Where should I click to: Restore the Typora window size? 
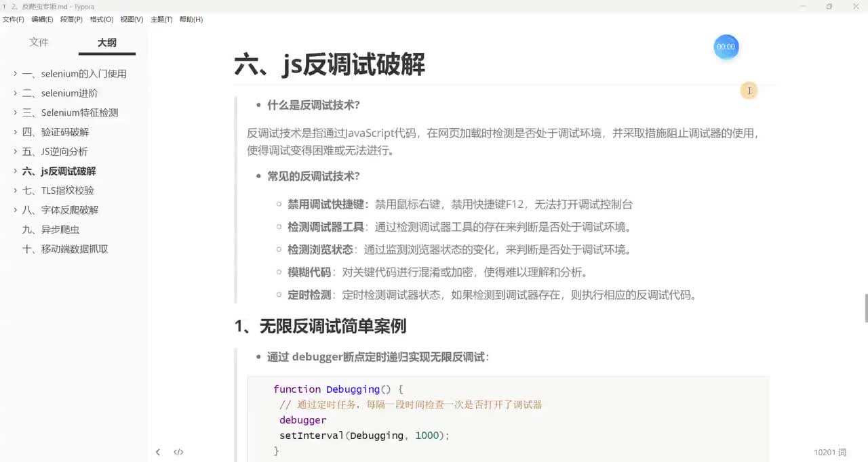tap(829, 6)
